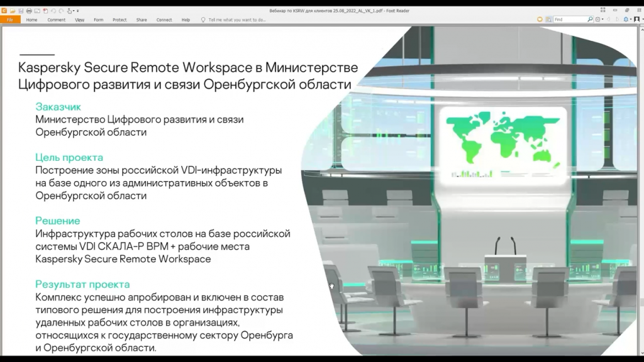Viewport: 644px width, 362px height.
Task: Click the orange heart favorite icon
Action: (x=540, y=19)
